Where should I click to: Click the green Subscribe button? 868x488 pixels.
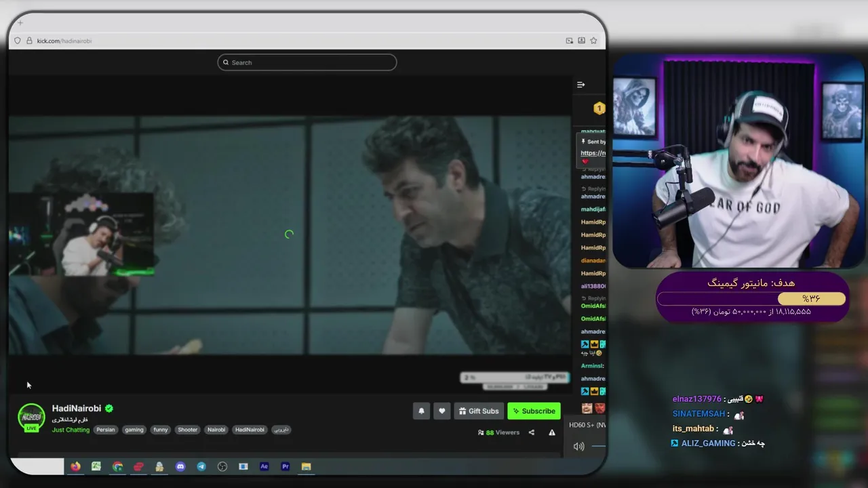534,411
